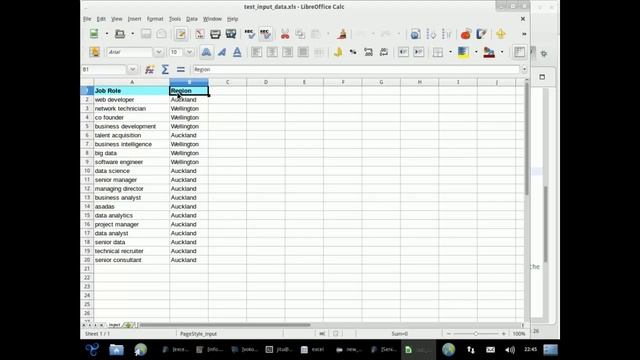Click the yellow Navigator star icon
This screenshot has width=640, height=360.
point(501,34)
